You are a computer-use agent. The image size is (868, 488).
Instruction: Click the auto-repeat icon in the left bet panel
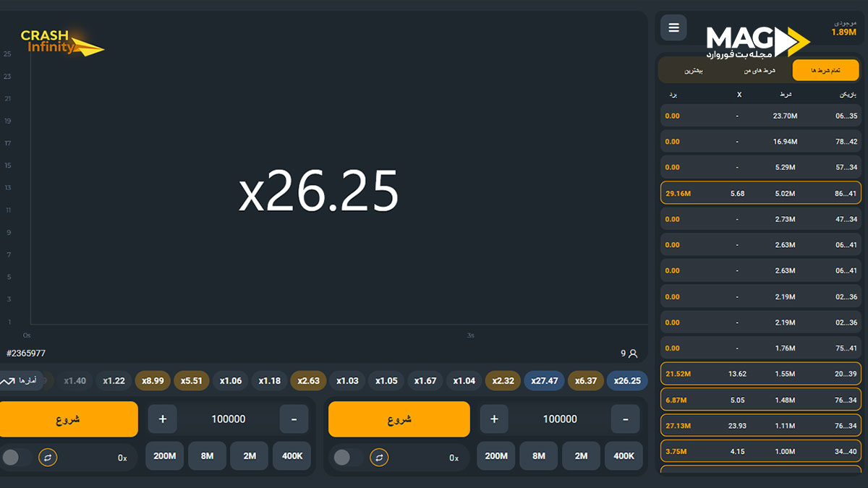(48, 458)
